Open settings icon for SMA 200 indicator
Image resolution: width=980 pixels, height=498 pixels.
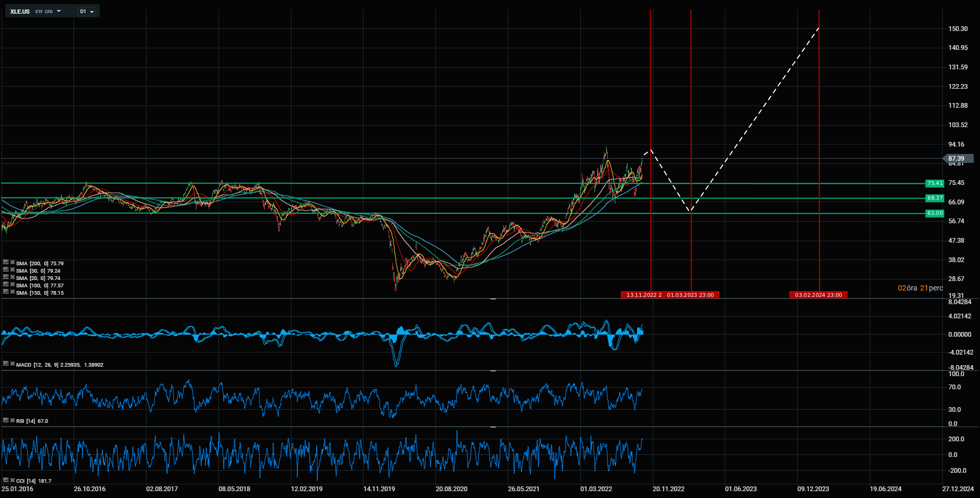pos(6,262)
